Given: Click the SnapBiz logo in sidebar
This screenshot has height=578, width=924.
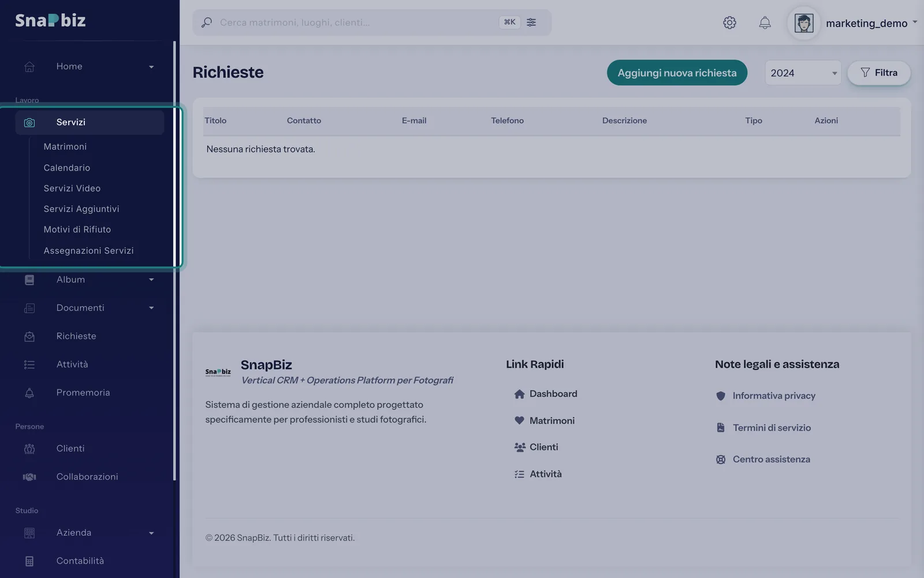Looking at the screenshot, I should click(50, 20).
